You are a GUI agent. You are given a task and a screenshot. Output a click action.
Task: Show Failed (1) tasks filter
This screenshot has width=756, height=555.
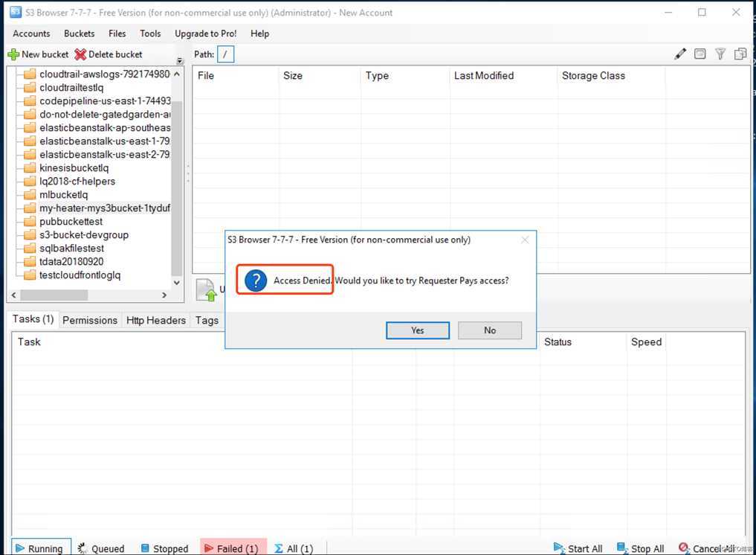(233, 548)
